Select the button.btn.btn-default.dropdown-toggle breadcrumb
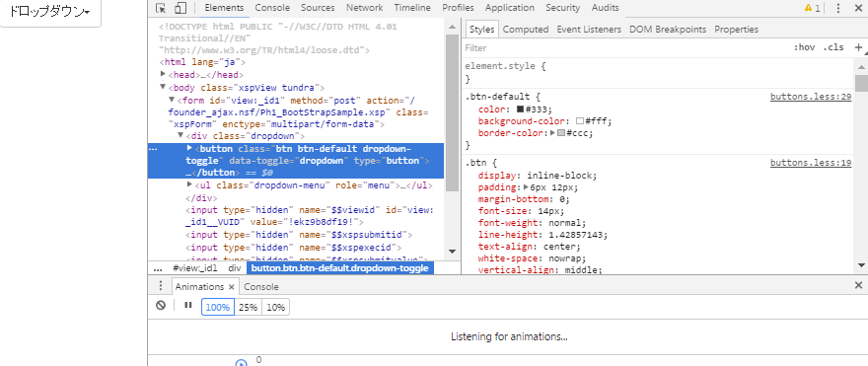 coord(340,268)
